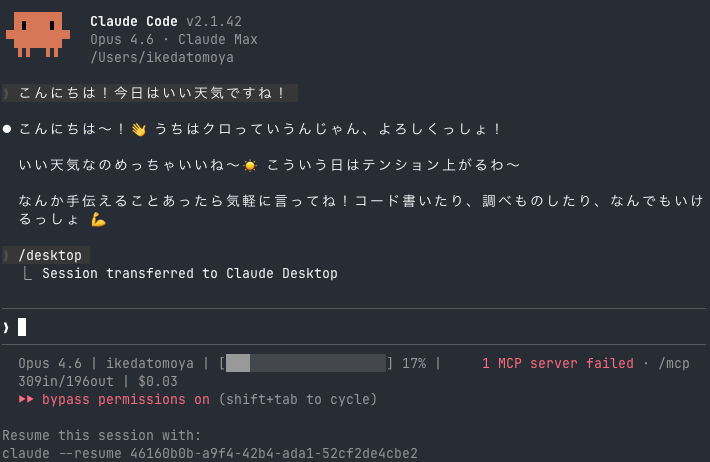Click the branch connector icon before Session transferred

(27, 274)
